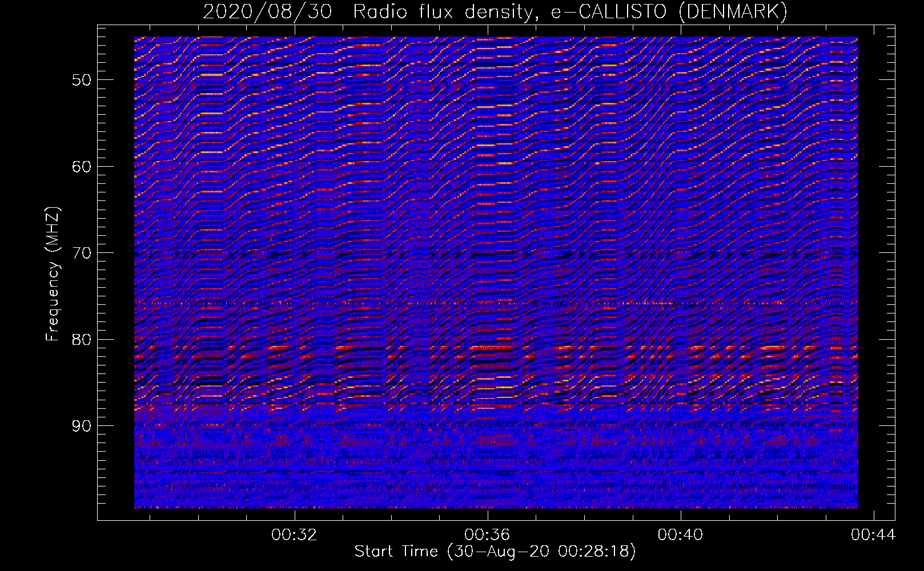
Task: Click the 80 MHz tick label
Action: (x=82, y=340)
